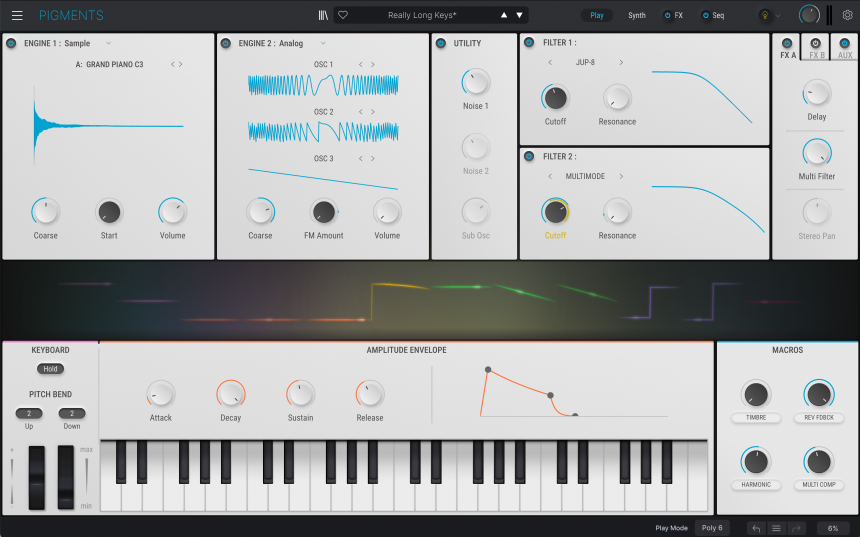
Task: Click the REV FDBCK macro label
Action: (819, 417)
